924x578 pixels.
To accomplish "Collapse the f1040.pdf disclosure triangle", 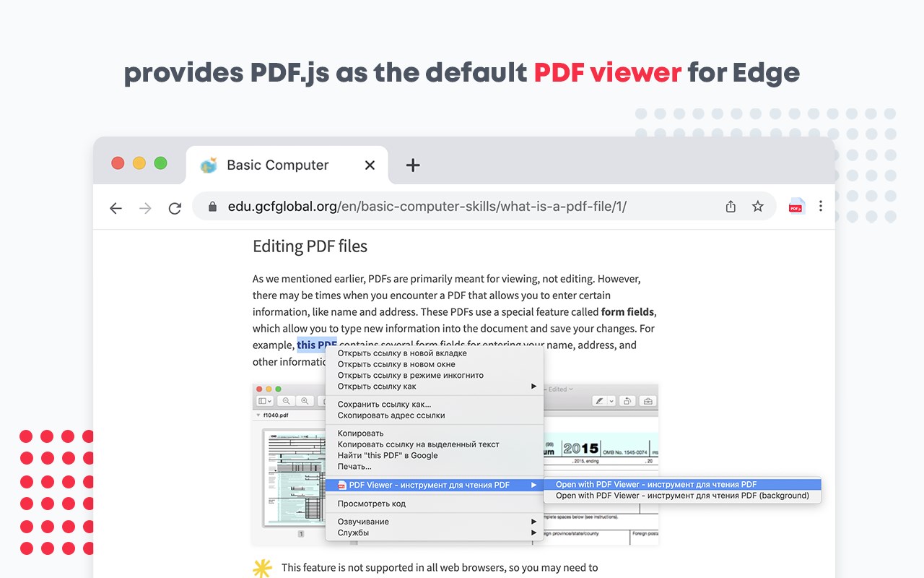I will coord(258,415).
